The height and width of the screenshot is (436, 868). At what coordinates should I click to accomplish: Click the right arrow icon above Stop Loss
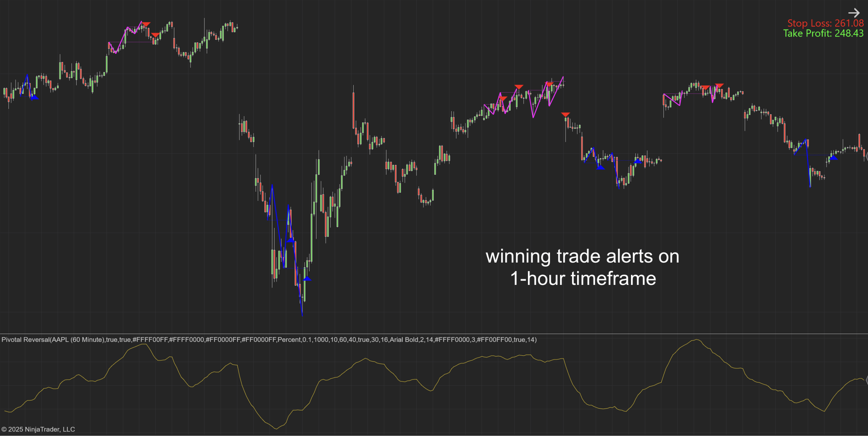[x=854, y=13]
